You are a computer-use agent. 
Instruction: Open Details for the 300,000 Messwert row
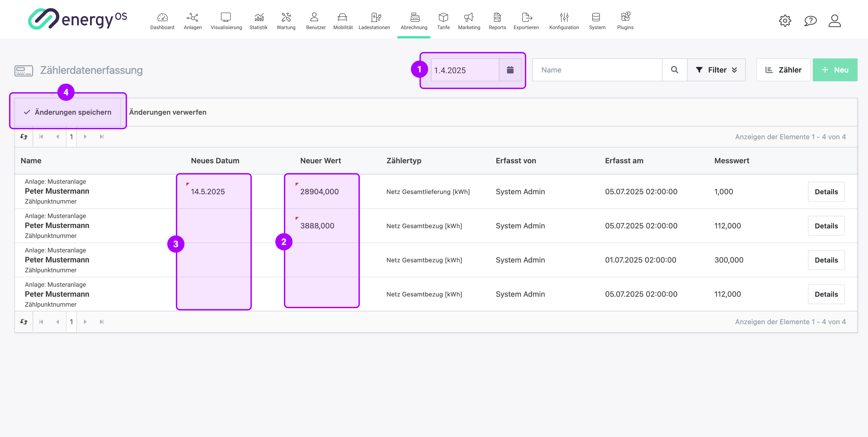(826, 260)
